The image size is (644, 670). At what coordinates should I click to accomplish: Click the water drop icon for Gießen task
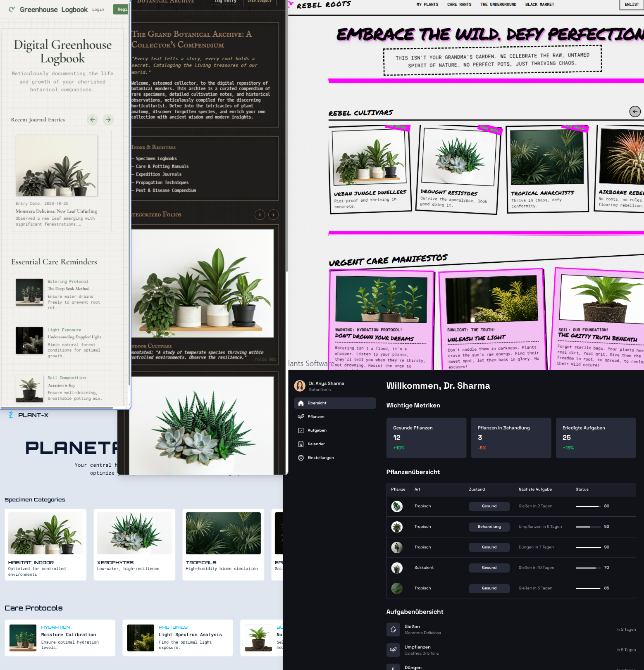click(393, 630)
